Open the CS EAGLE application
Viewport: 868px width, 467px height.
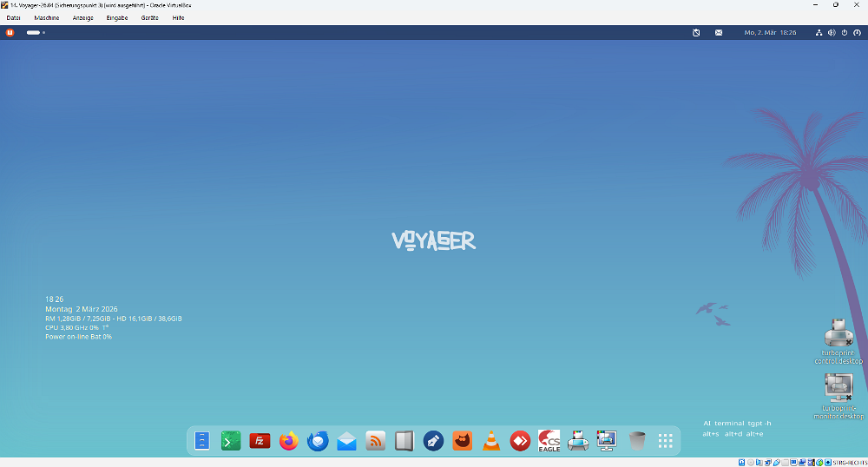549,441
